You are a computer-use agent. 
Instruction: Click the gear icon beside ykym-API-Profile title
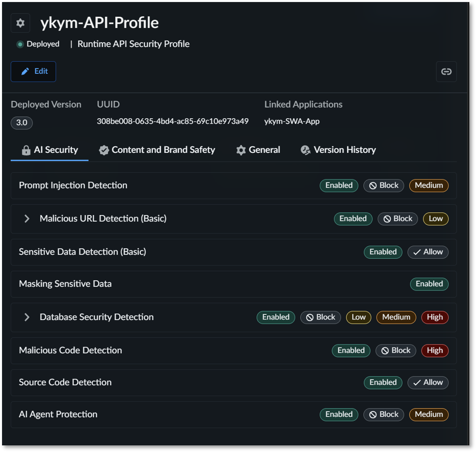[x=20, y=23]
